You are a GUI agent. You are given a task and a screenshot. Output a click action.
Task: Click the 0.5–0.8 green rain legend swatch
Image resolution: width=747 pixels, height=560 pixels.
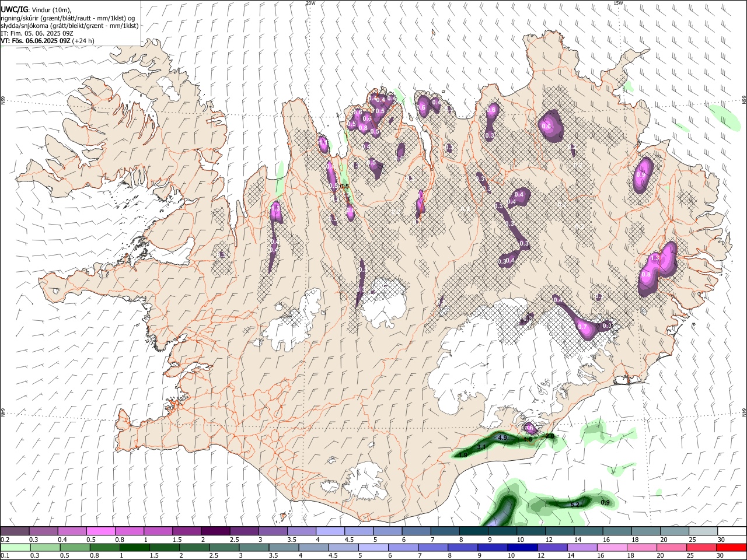pyautogui.click(x=75, y=548)
